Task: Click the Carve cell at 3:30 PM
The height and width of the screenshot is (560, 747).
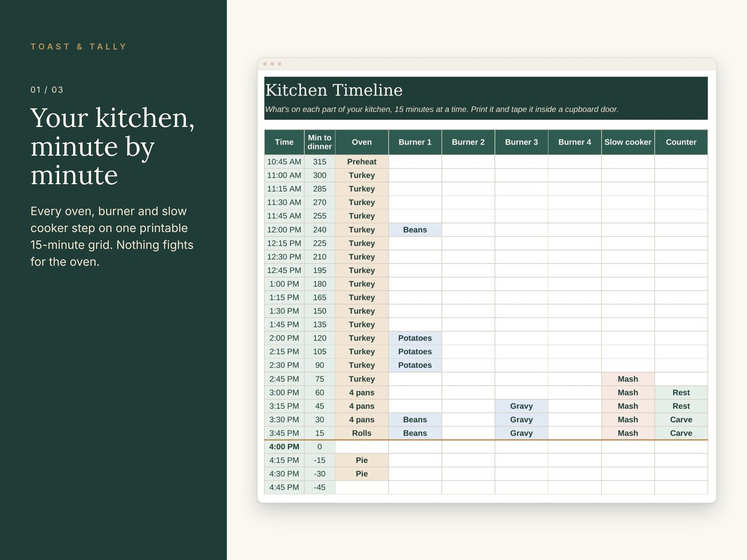Action: click(x=681, y=420)
